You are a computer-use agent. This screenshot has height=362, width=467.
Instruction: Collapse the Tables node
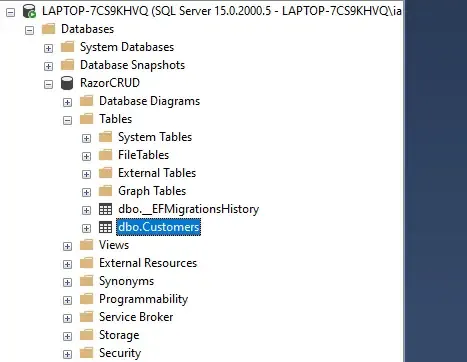(x=67, y=120)
